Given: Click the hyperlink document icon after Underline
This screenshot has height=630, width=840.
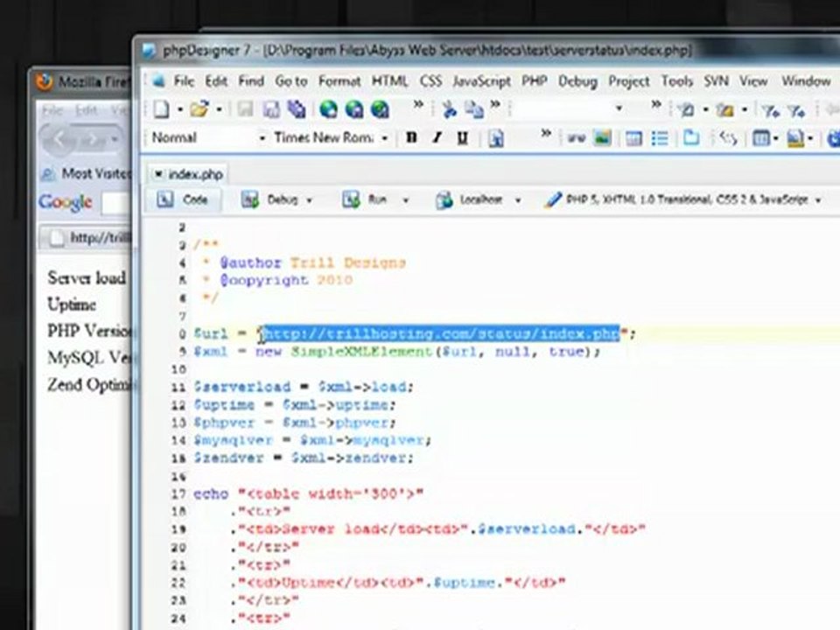Looking at the screenshot, I should (x=496, y=139).
